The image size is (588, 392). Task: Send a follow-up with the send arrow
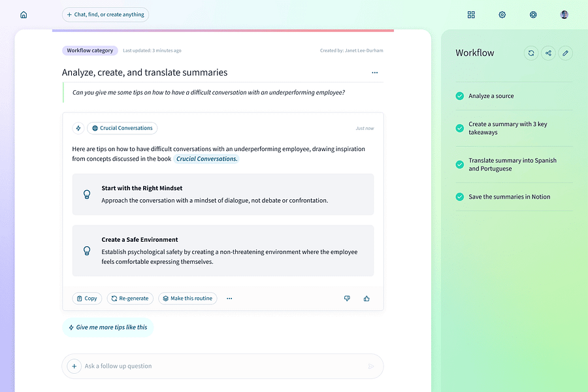coord(370,366)
